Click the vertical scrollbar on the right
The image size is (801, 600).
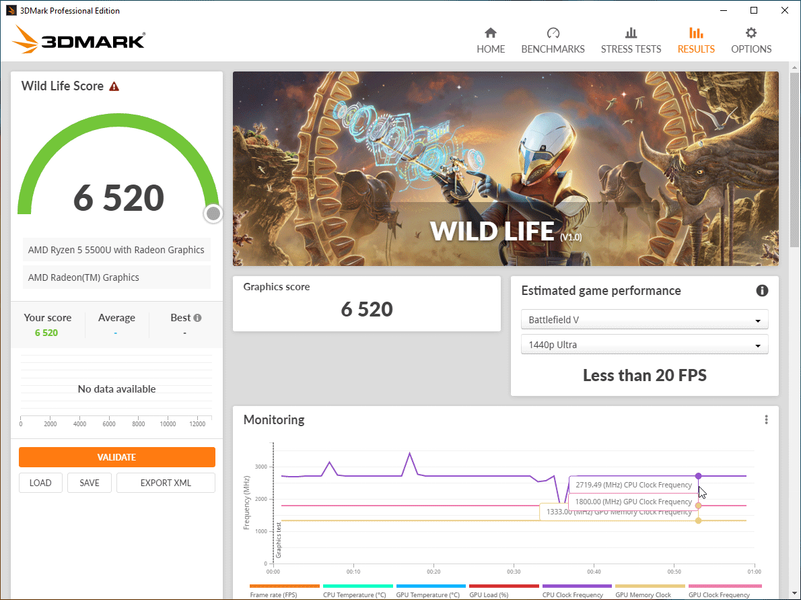(x=794, y=161)
